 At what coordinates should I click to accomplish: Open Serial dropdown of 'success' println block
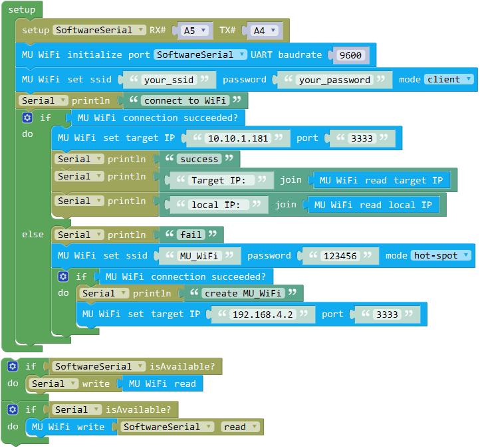click(x=79, y=159)
